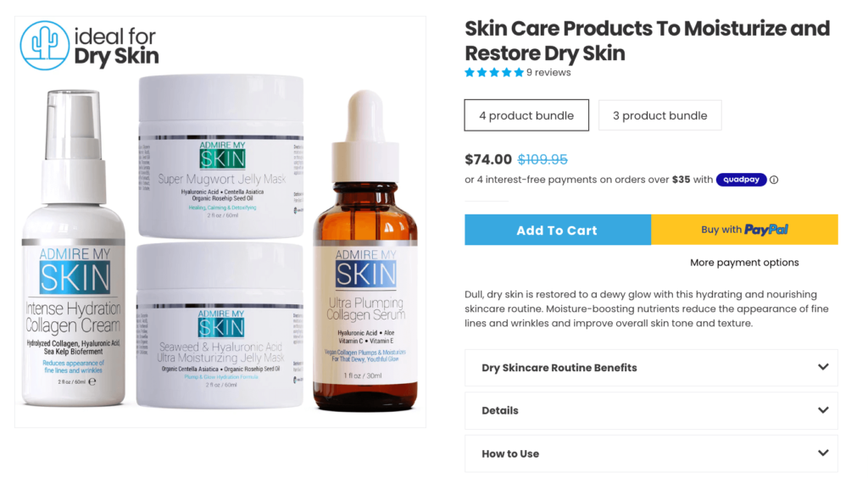Image resolution: width=868 pixels, height=478 pixels.
Task: Select the 4 product bundle option
Action: [x=526, y=115]
